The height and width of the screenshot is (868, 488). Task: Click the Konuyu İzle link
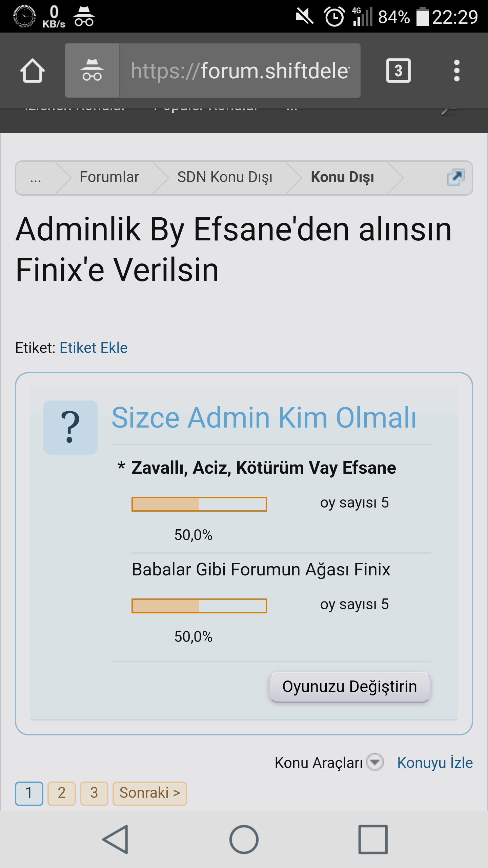(435, 763)
